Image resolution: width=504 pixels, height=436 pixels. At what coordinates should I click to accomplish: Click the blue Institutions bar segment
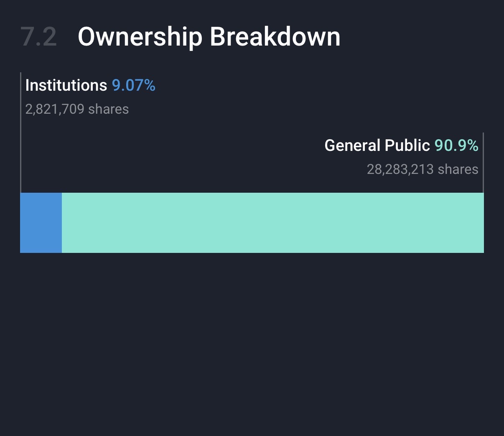pyautogui.click(x=41, y=222)
